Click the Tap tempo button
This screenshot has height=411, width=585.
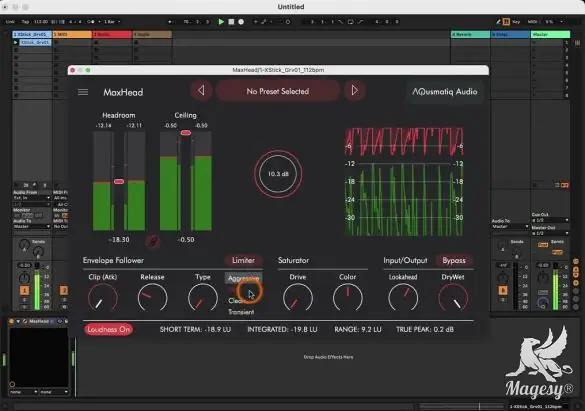click(x=25, y=22)
